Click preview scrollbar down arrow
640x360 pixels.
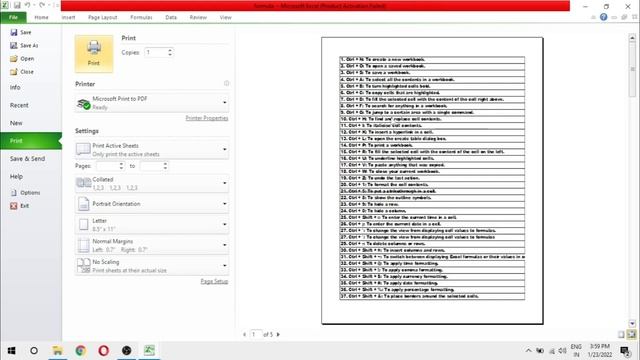point(632,324)
